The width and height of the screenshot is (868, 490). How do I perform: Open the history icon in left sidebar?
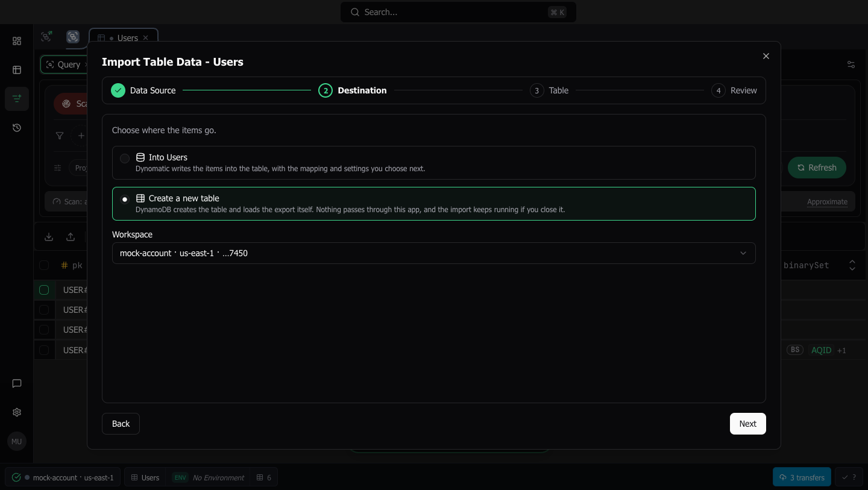[x=17, y=128]
